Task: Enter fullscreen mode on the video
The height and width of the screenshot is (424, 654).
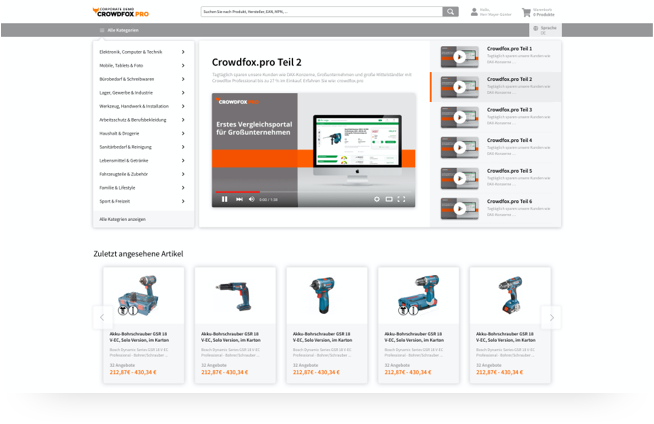Action: coord(402,199)
